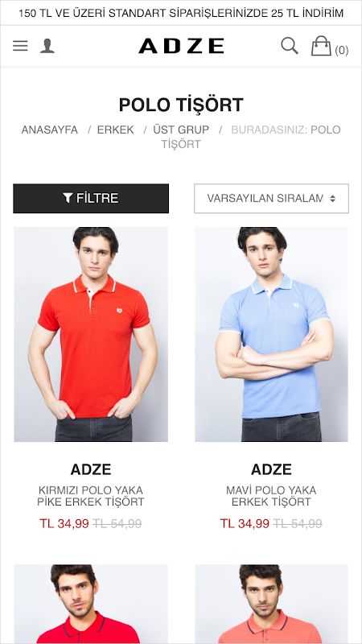View the red polo shirt product image
This screenshot has width=362, height=644.
coord(91,334)
